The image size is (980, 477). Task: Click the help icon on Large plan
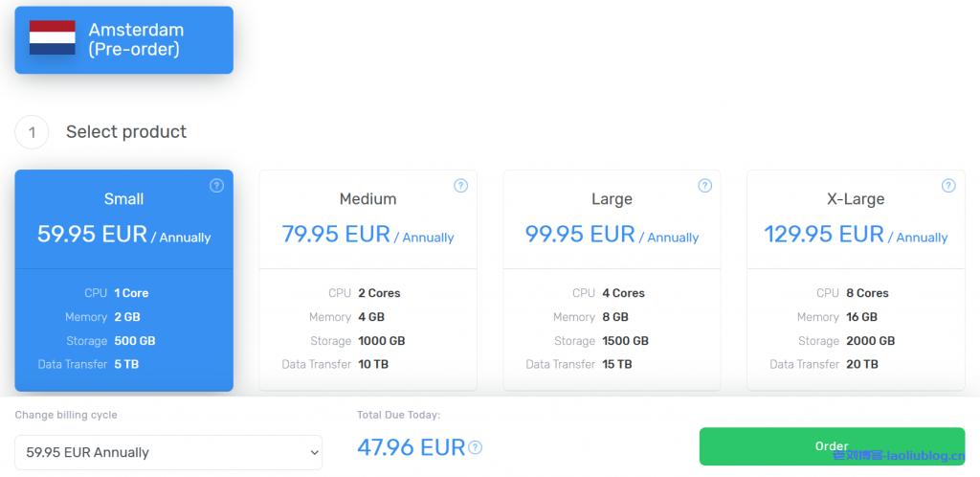pos(704,186)
